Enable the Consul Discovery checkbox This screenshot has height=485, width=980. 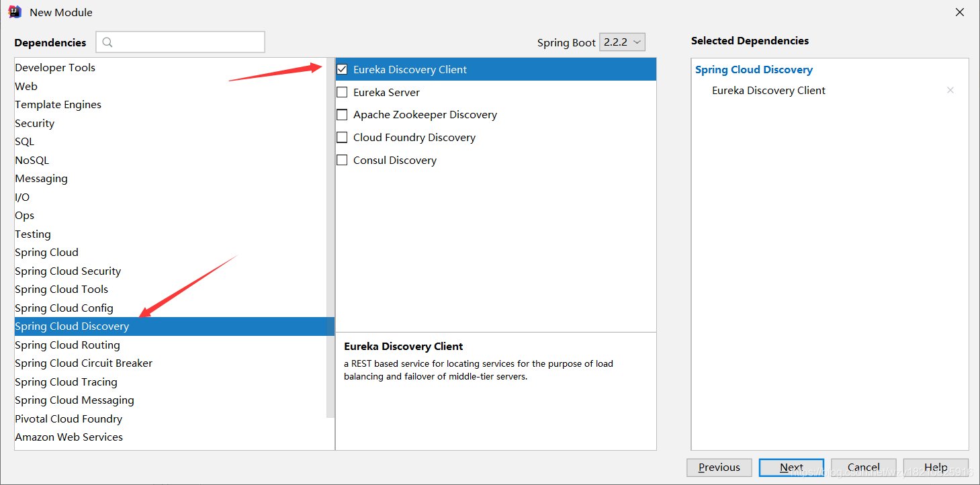click(x=342, y=160)
